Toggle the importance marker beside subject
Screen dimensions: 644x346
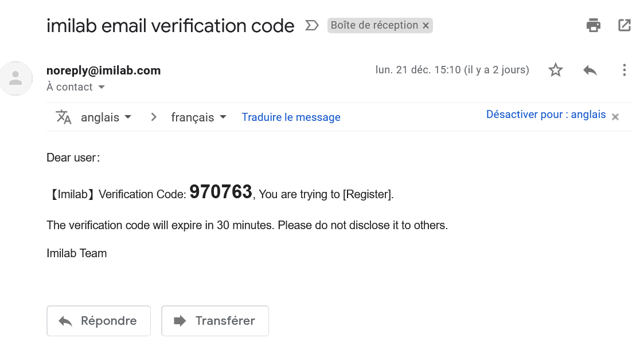[x=312, y=25]
